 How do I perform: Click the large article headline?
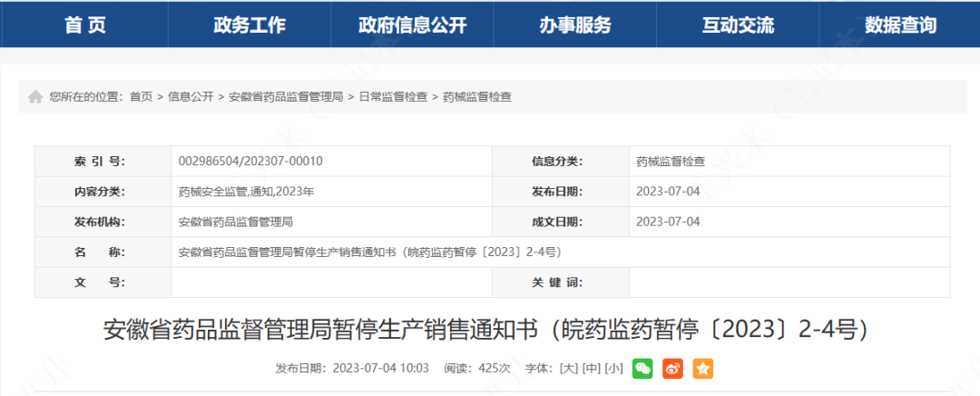tap(485, 330)
